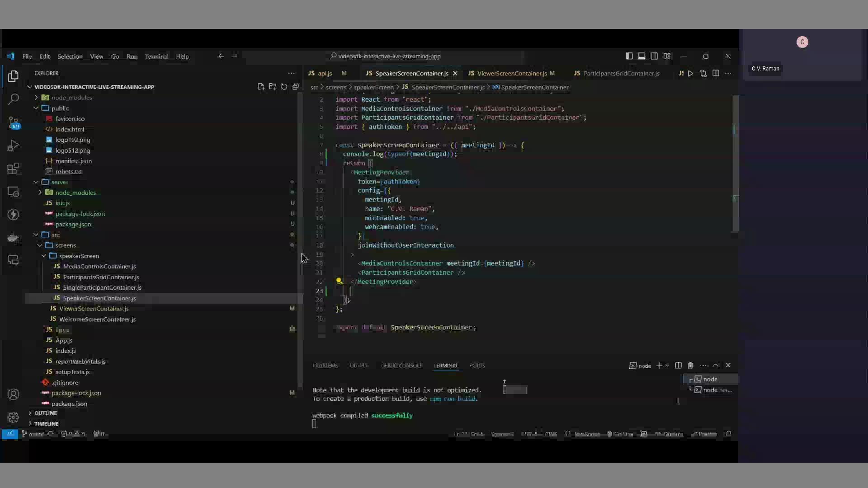The image size is (868, 488).
Task: Open the File menu
Action: (x=27, y=56)
